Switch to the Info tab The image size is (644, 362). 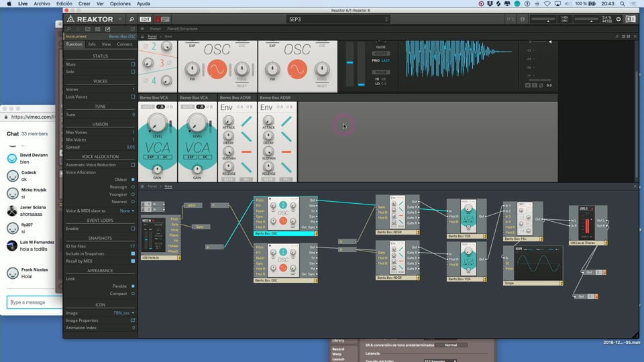click(x=92, y=44)
